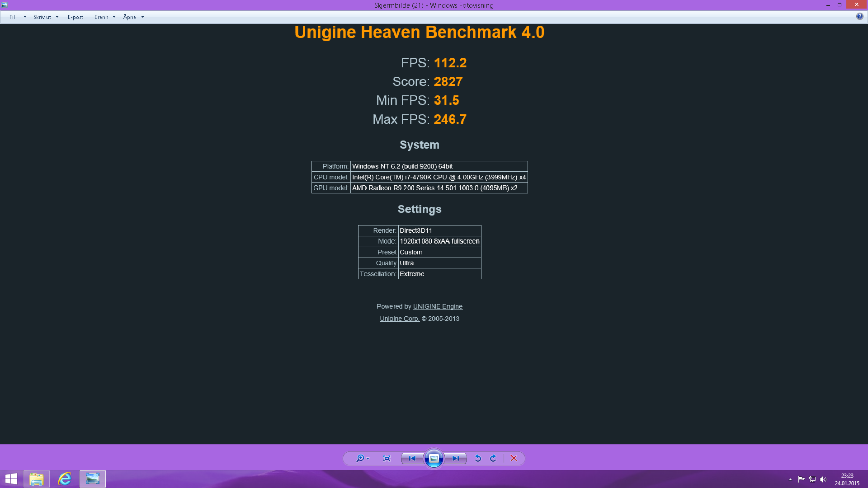Image resolution: width=868 pixels, height=488 pixels.
Task: Expand the zoom dropdown arrow
Action: point(368,459)
